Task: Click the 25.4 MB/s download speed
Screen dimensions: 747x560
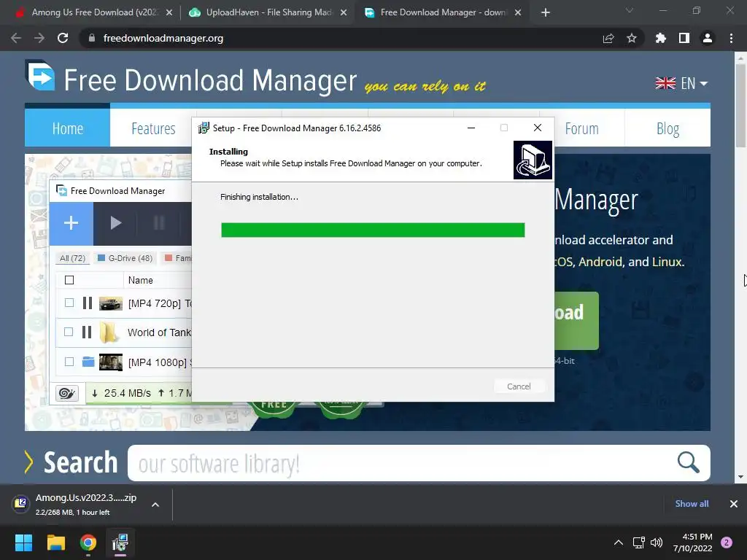Action: 122,393
